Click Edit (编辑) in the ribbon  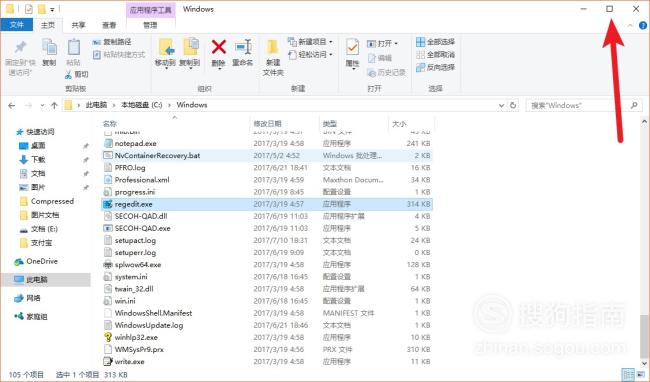(380, 58)
